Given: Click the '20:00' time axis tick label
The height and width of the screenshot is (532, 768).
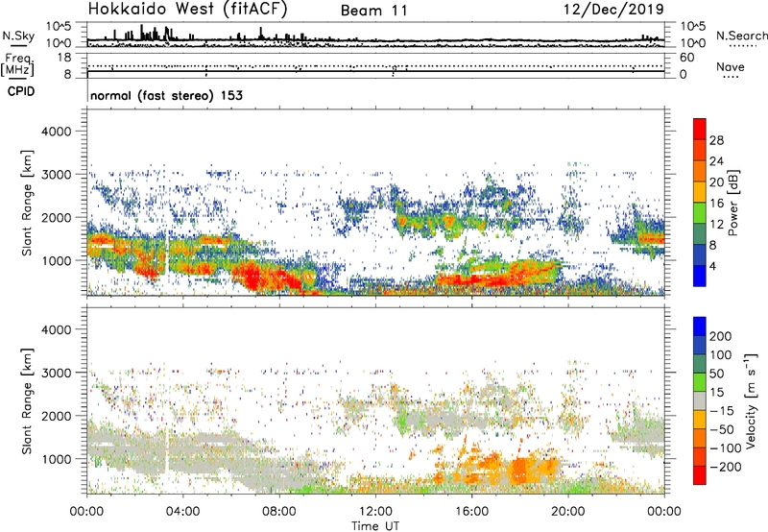Looking at the screenshot, I should (567, 512).
